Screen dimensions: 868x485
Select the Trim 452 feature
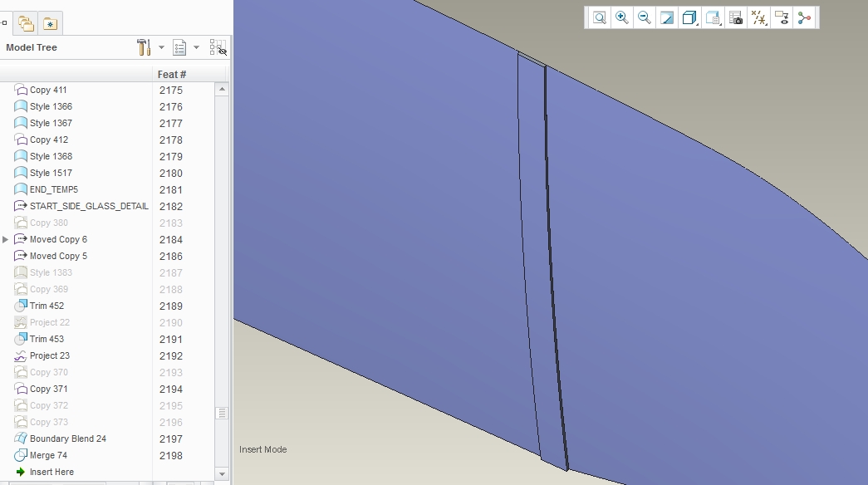pos(47,306)
